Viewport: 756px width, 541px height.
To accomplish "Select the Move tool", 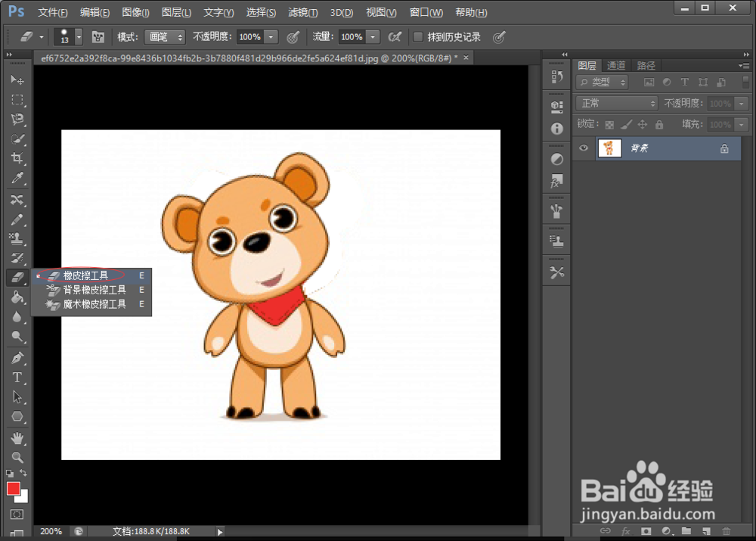I will (17, 79).
